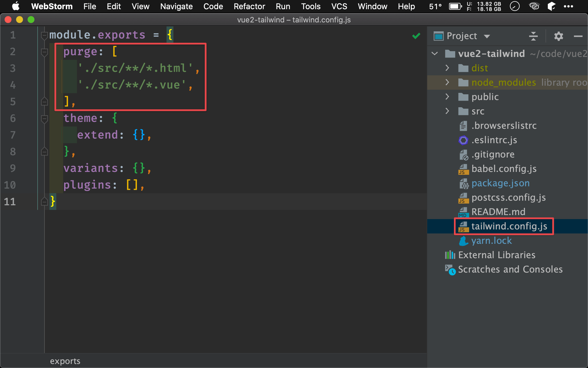Place cursor on 'variants' in line 9
This screenshot has height=368, width=588.
tap(91, 168)
